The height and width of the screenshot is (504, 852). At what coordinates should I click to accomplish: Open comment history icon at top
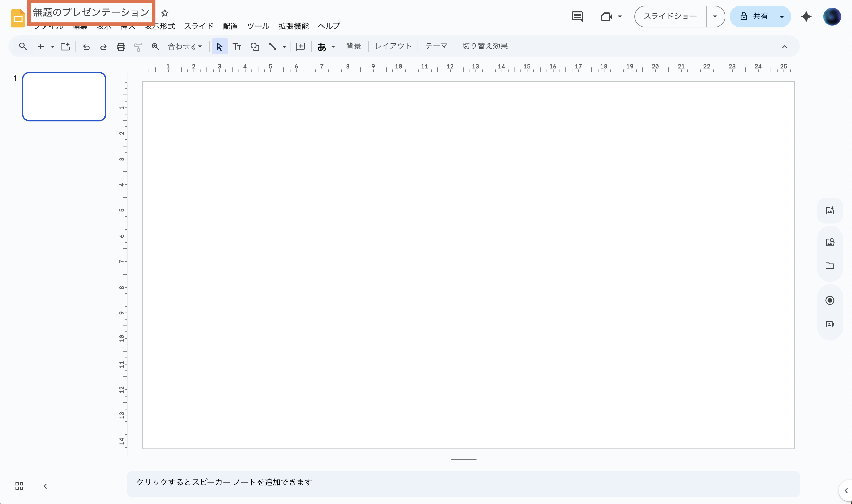577,16
